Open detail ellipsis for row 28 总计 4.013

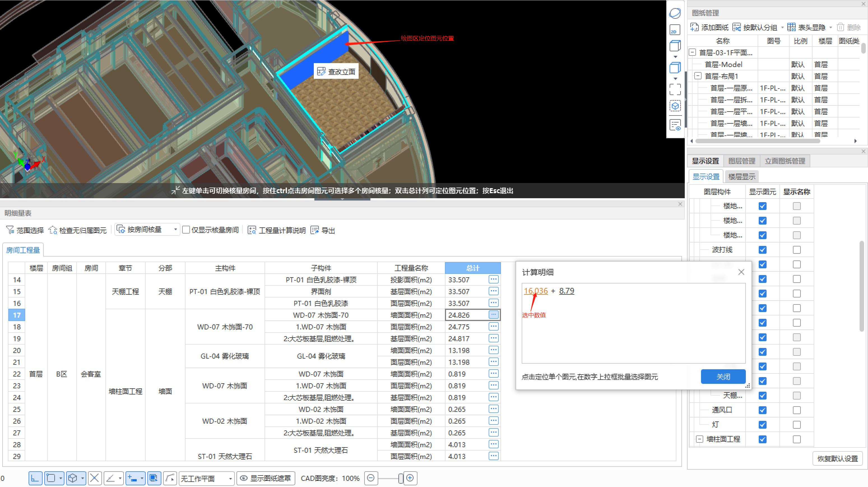(493, 444)
